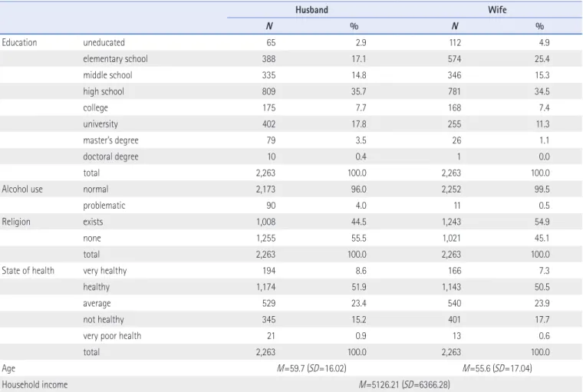Select the 55.5 percentage cell
583x392 pixels.
tap(359, 239)
